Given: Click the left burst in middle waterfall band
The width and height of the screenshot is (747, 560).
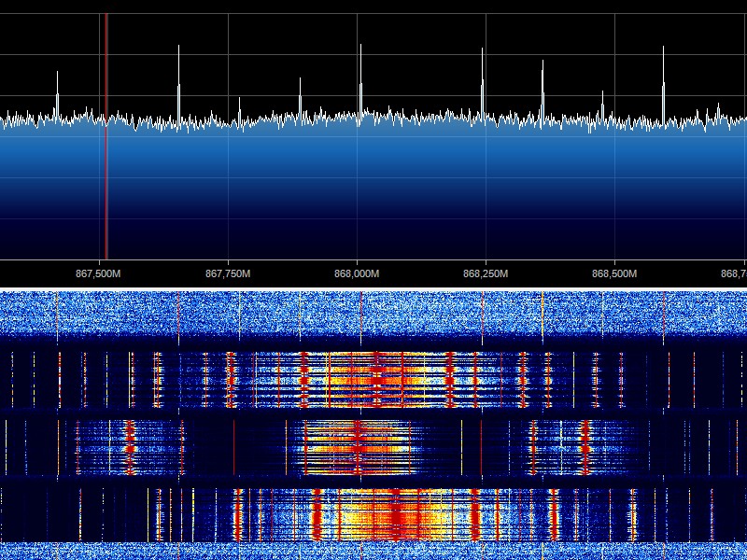Looking at the screenshot, I should pyautogui.click(x=129, y=446).
